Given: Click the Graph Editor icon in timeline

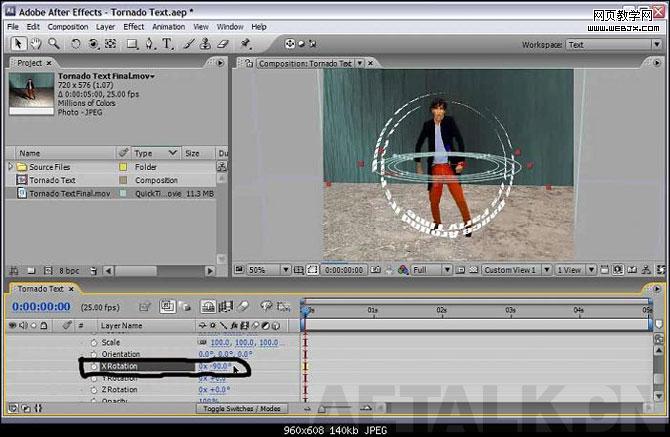Looking at the screenshot, I should [283, 306].
